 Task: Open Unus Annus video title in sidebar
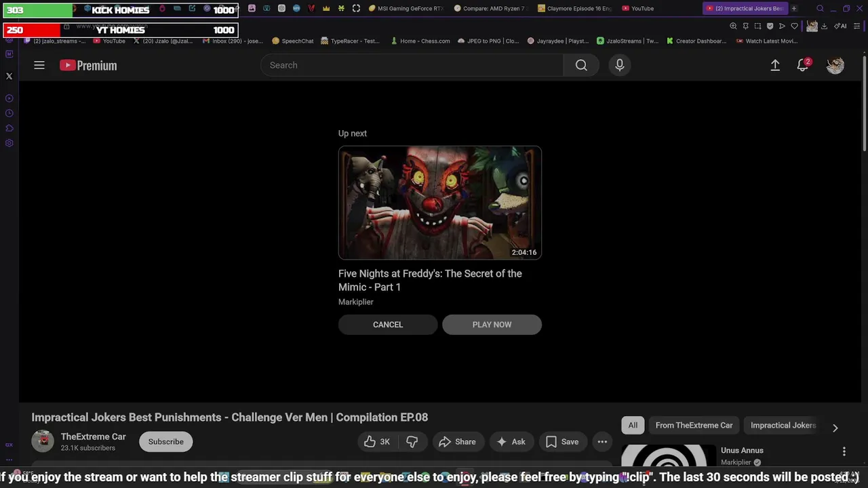point(742,450)
